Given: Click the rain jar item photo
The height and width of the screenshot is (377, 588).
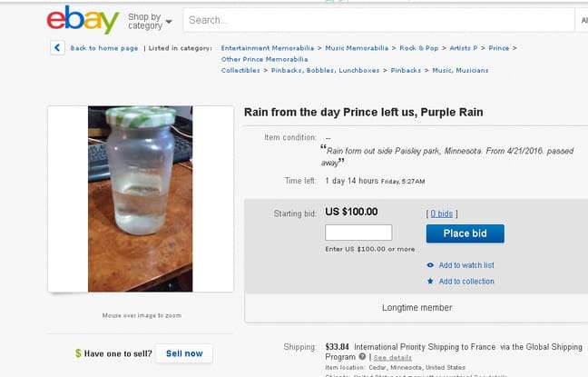Looking at the screenshot, I should click(x=141, y=199).
